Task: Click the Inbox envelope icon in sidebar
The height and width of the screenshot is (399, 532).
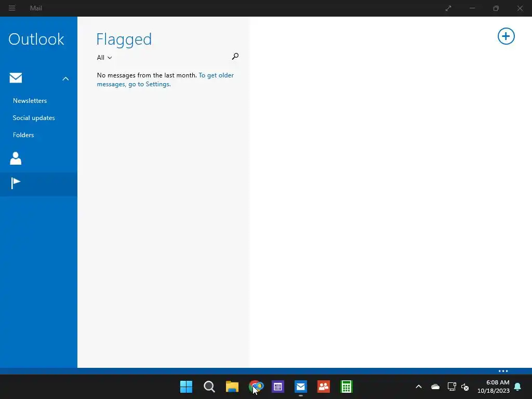Action: coord(16,78)
